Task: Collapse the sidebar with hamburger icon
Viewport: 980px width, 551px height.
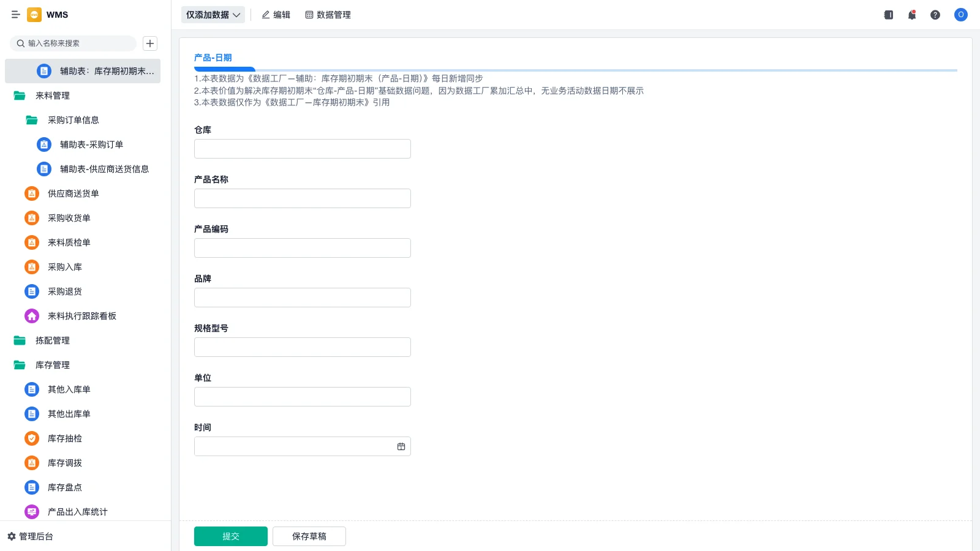Action: pyautogui.click(x=16, y=15)
